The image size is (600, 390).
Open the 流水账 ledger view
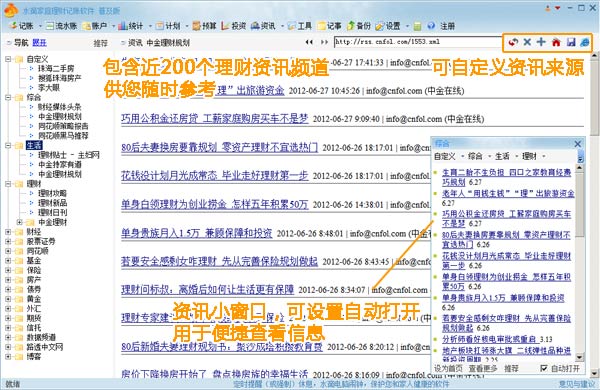pos(61,26)
